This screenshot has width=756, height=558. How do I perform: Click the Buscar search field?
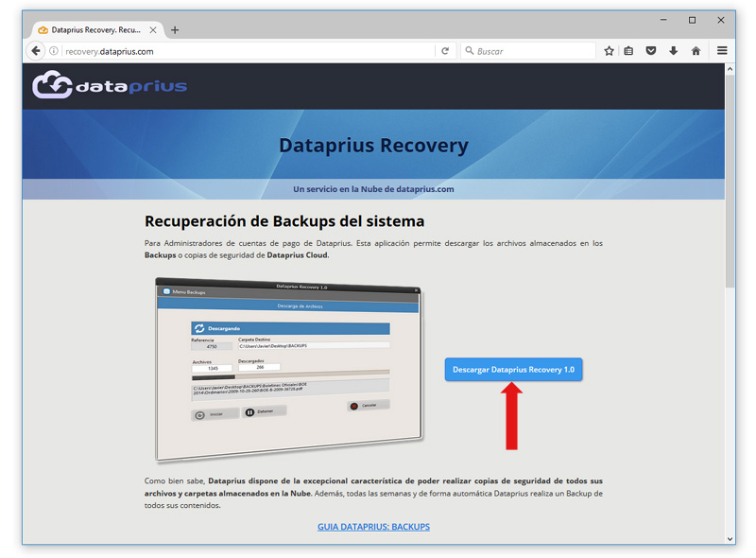[x=528, y=51]
